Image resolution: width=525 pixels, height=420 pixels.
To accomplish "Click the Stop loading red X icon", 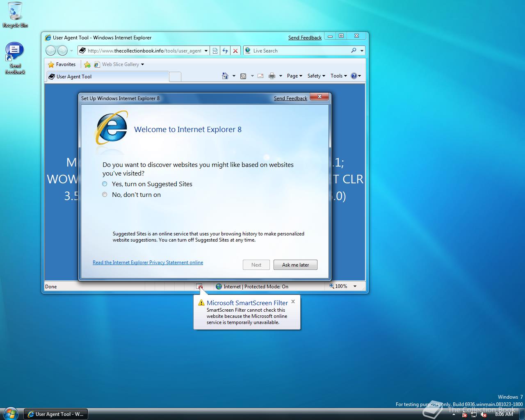I will (235, 51).
